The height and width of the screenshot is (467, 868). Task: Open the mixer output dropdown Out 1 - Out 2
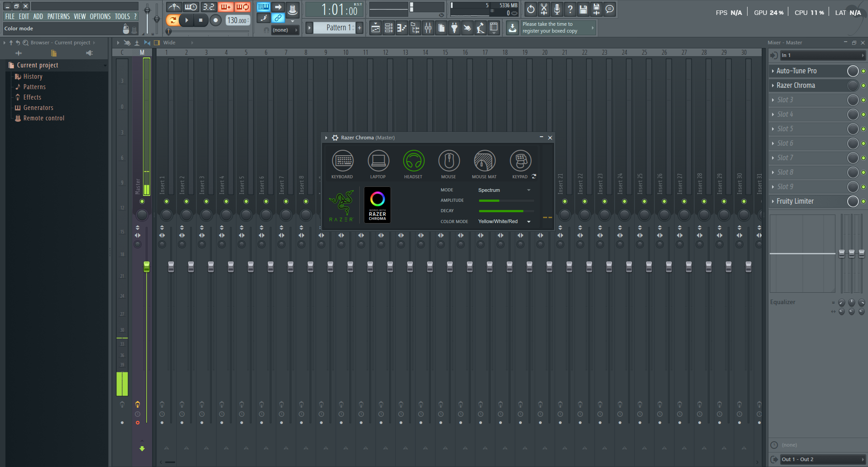pyautogui.click(x=823, y=459)
